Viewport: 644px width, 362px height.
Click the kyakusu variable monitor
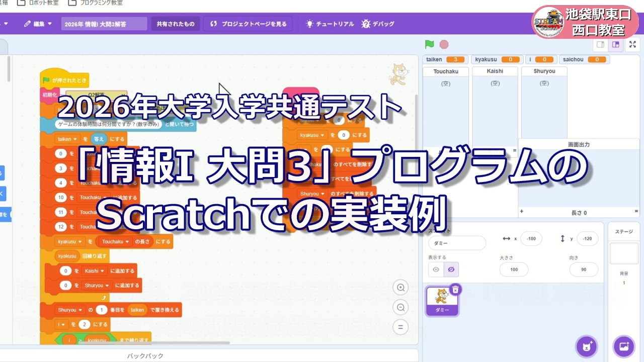click(497, 59)
